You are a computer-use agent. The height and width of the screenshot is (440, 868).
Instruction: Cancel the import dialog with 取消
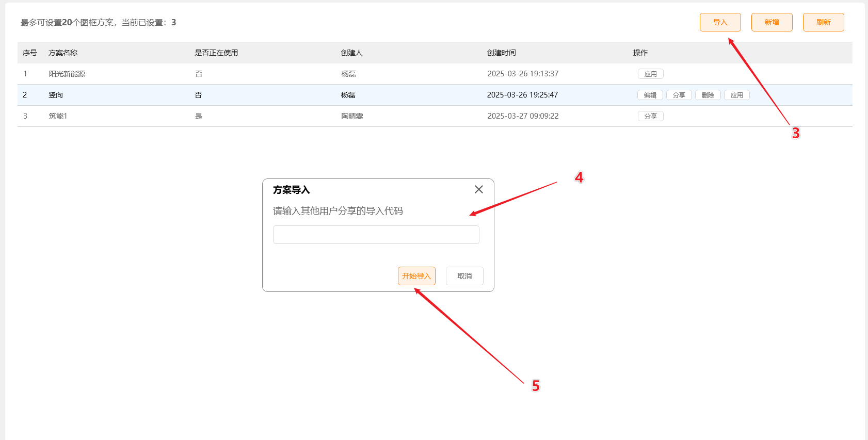pyautogui.click(x=464, y=276)
